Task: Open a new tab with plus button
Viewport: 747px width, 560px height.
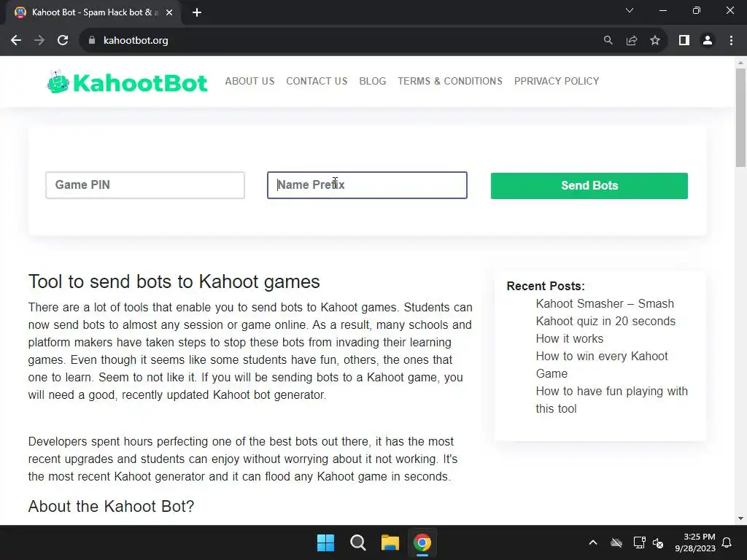Action: coord(197,12)
